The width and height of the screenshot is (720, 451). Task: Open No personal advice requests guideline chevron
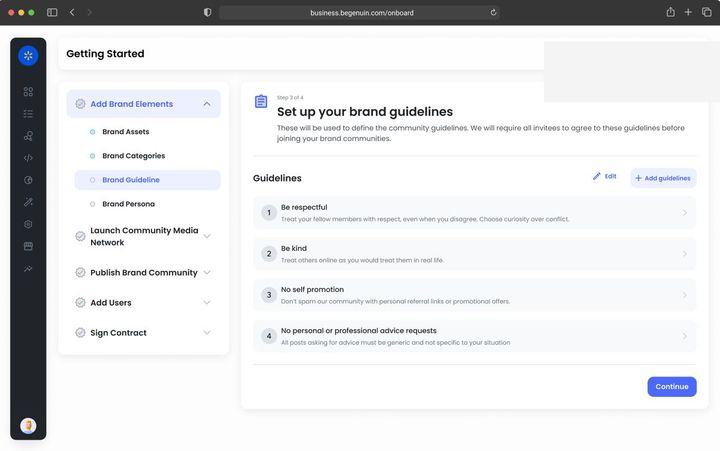[x=685, y=336]
